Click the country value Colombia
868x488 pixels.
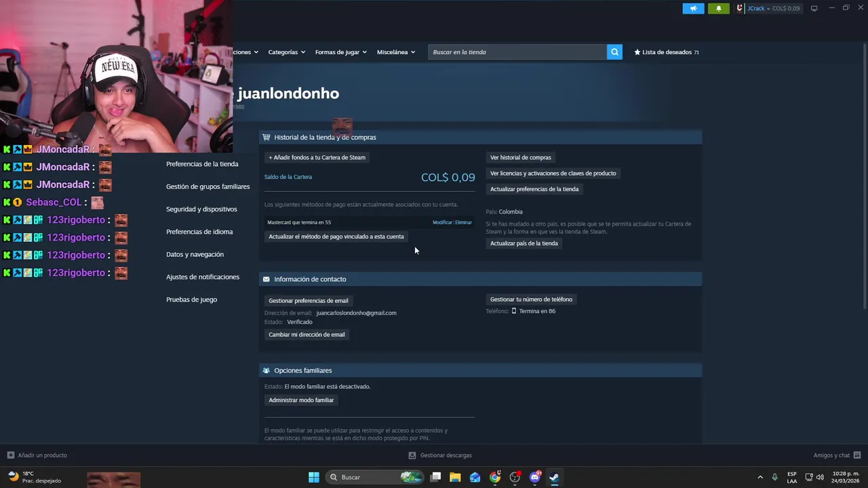click(x=511, y=212)
